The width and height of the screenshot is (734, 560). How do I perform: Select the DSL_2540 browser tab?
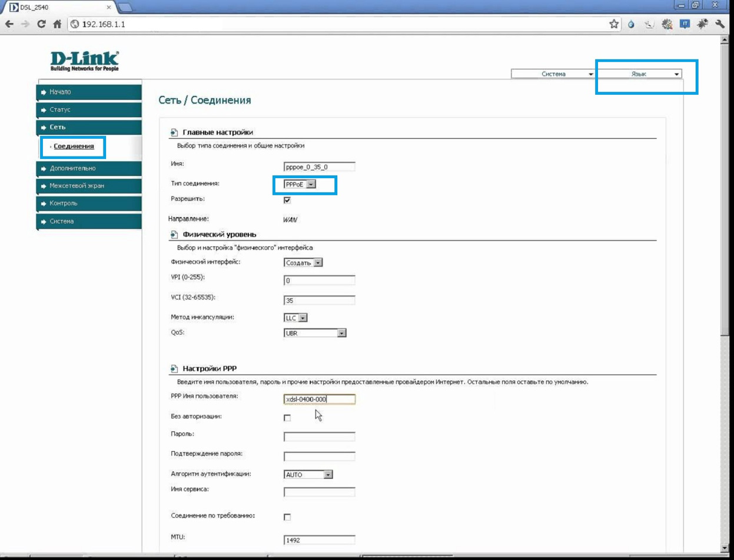tap(59, 8)
